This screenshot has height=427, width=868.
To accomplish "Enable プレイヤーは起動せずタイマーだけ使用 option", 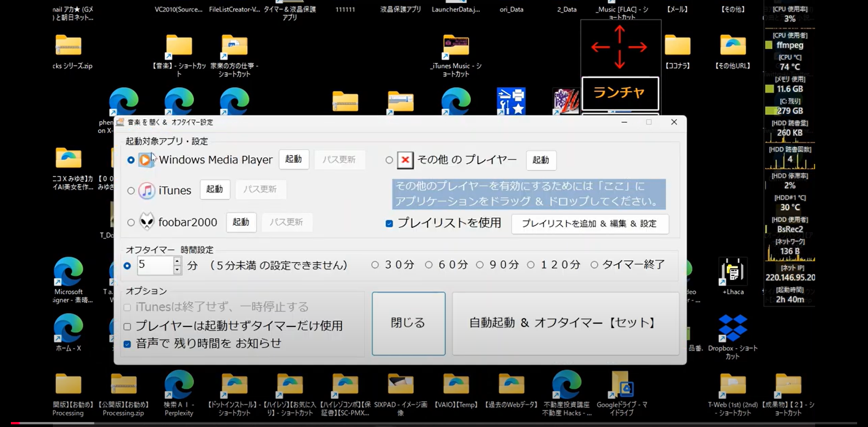I will 127,326.
